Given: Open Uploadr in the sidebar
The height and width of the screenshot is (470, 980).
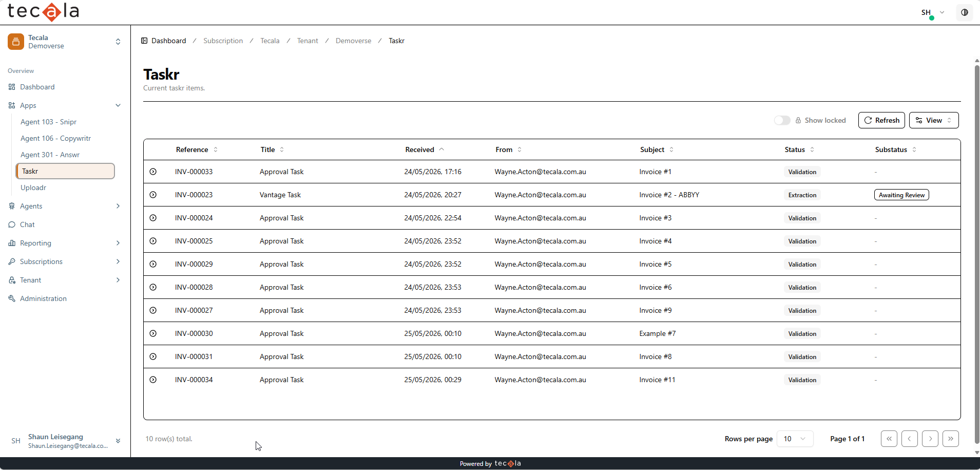Looking at the screenshot, I should 33,187.
